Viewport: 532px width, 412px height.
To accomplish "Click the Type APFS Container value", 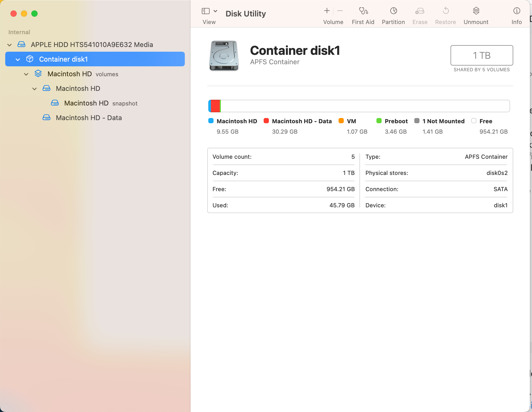I will [486, 157].
